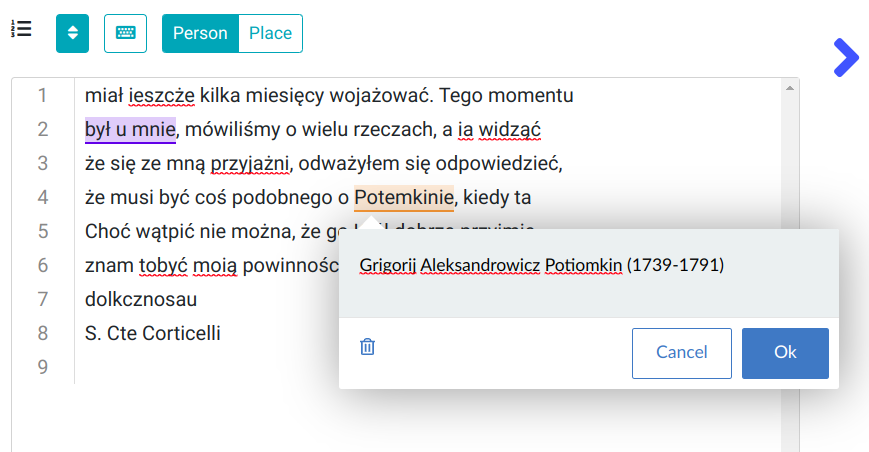Click the numbered list icon
This screenshot has height=452, width=869.
[21, 29]
